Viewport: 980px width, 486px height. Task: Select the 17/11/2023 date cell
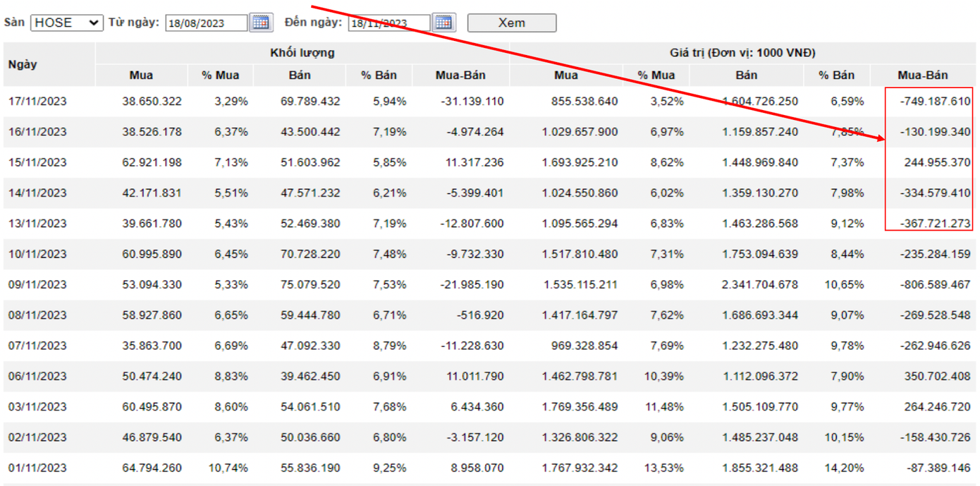(37, 102)
